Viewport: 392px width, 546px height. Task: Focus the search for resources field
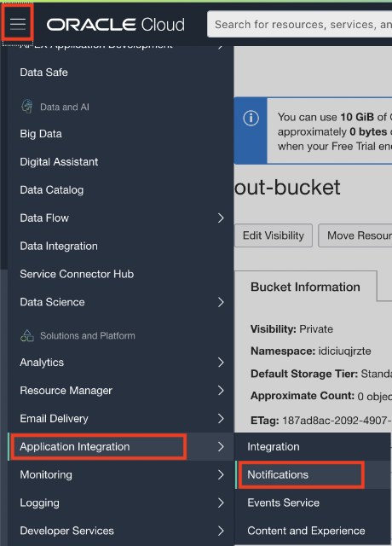click(300, 25)
